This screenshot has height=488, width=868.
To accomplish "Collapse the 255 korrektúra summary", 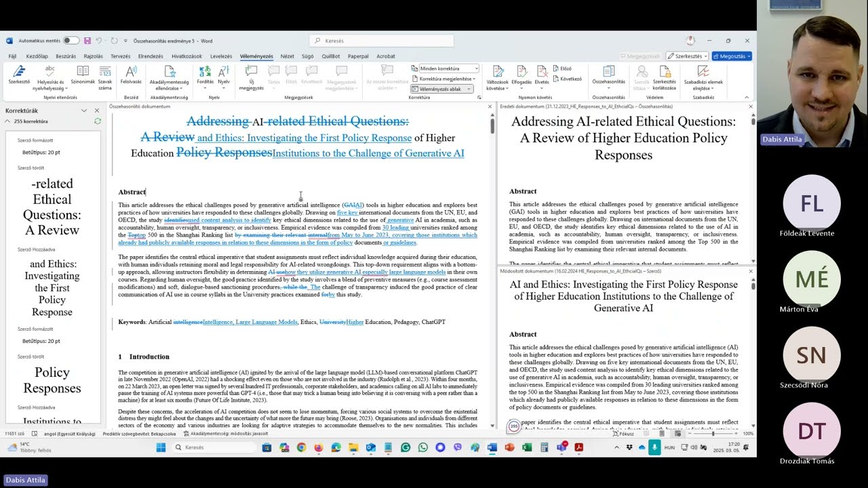I will 7,121.
